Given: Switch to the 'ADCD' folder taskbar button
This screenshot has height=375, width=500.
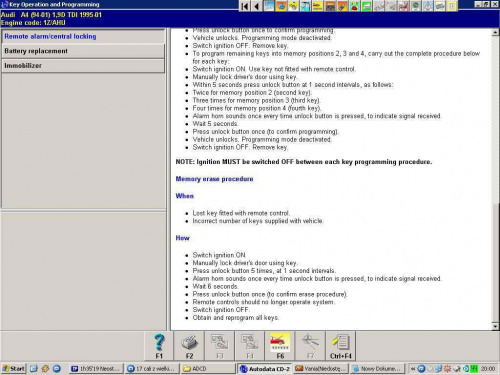Looking at the screenshot, I should pos(208,368).
